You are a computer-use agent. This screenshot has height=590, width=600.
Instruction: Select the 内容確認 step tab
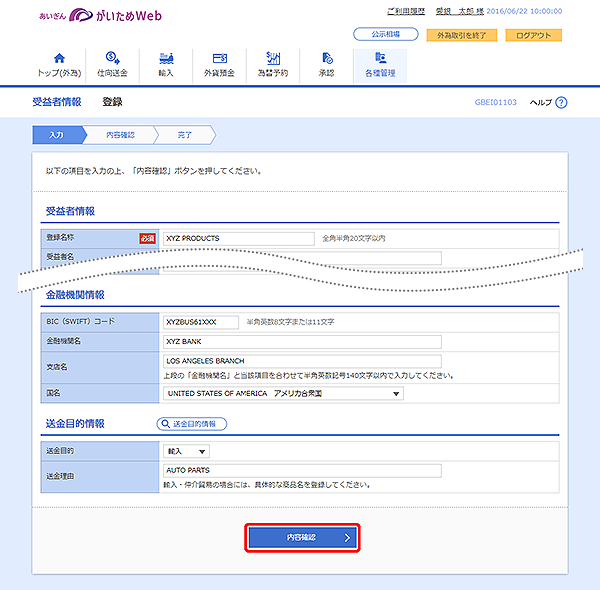(x=121, y=135)
